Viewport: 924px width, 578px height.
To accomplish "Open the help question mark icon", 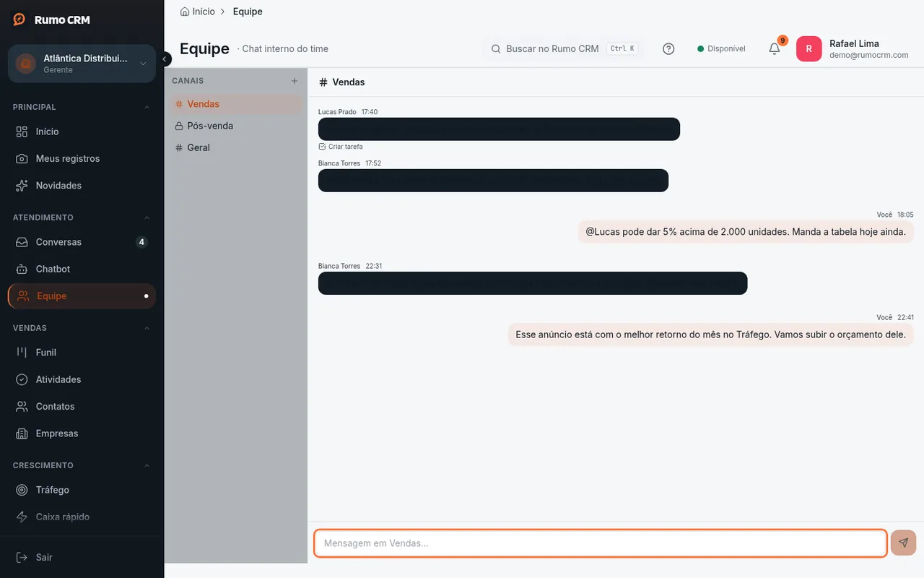I will pos(668,49).
